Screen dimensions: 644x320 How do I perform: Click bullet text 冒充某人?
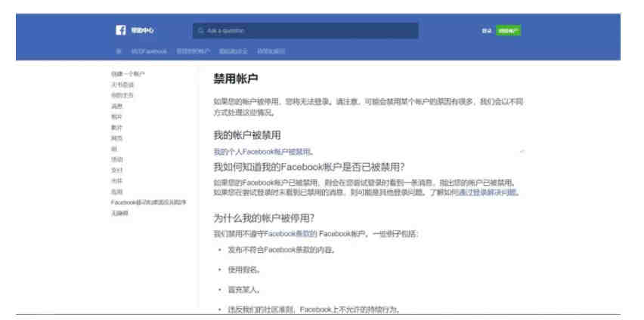click(244, 290)
